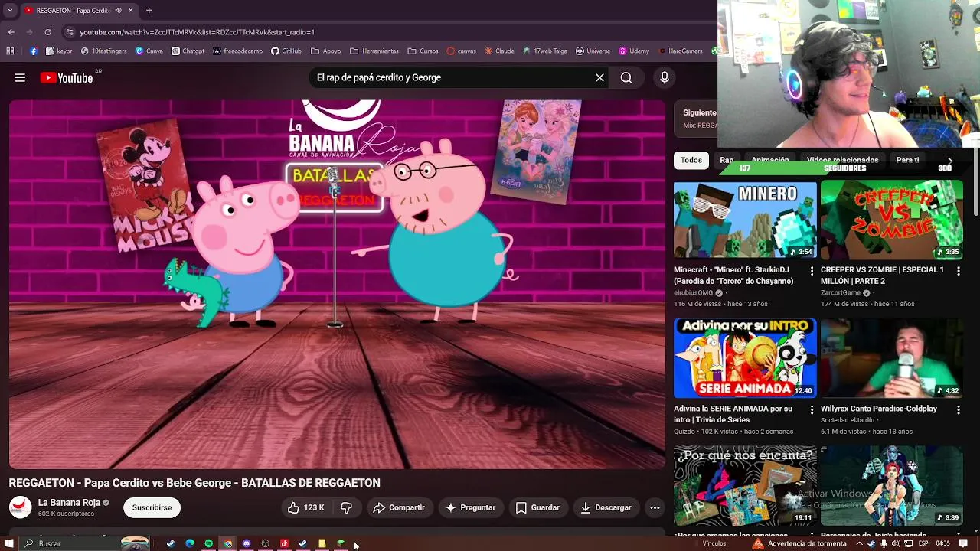The height and width of the screenshot is (551, 980).
Task: Open the Windows Start button
Action: coord(9,543)
